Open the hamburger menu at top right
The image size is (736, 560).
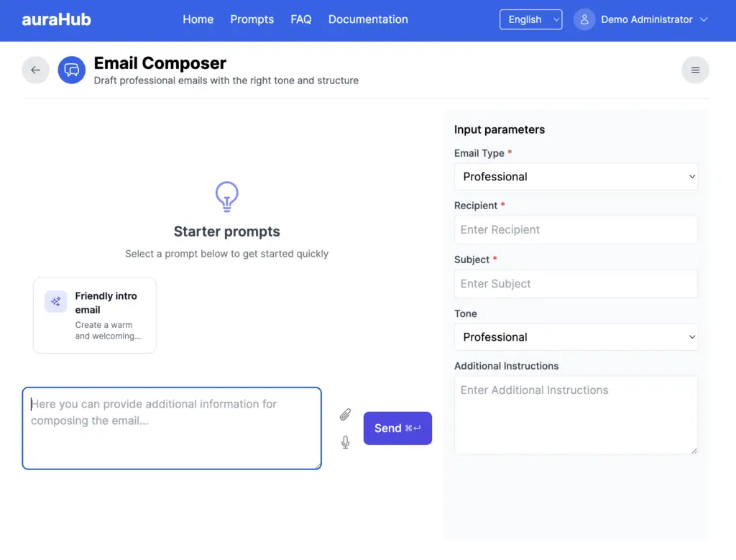(x=694, y=70)
